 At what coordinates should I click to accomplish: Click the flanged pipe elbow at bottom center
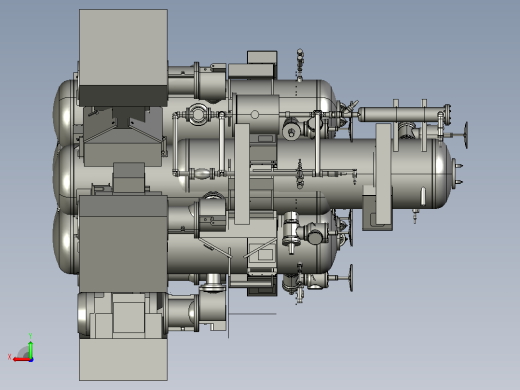pos(213,283)
